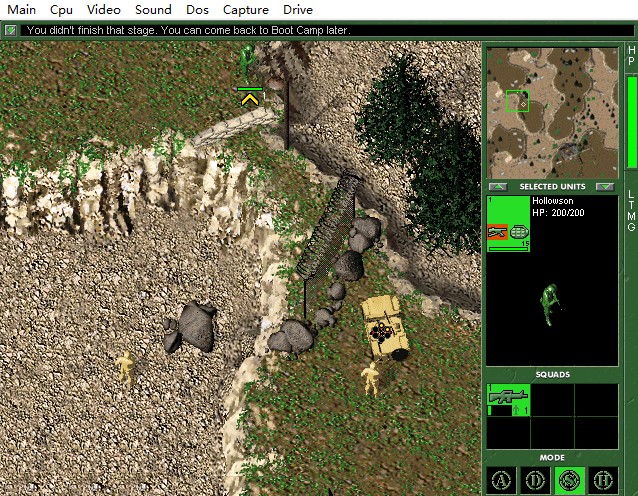Click the minimap terrain overview
The height and width of the screenshot is (496, 638).
click(553, 113)
